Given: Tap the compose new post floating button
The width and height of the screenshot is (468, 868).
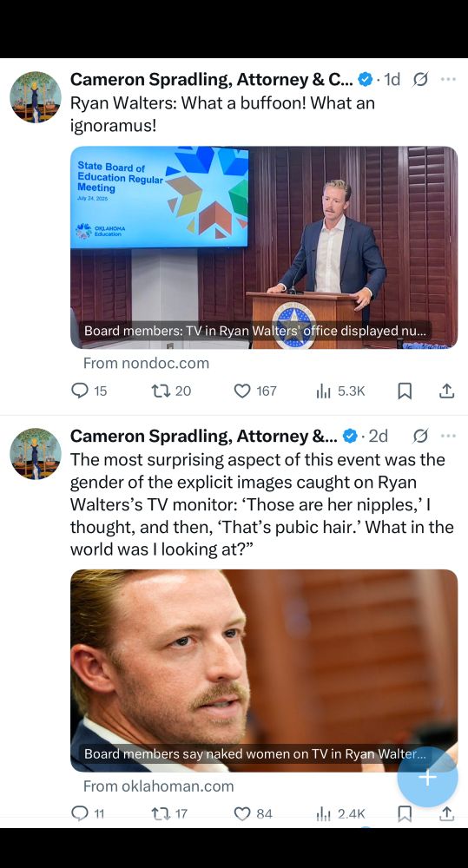Looking at the screenshot, I should [427, 777].
